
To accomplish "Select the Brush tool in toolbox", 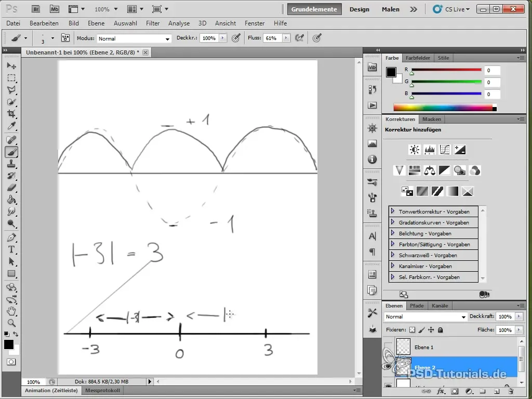I will pyautogui.click(x=11, y=152).
